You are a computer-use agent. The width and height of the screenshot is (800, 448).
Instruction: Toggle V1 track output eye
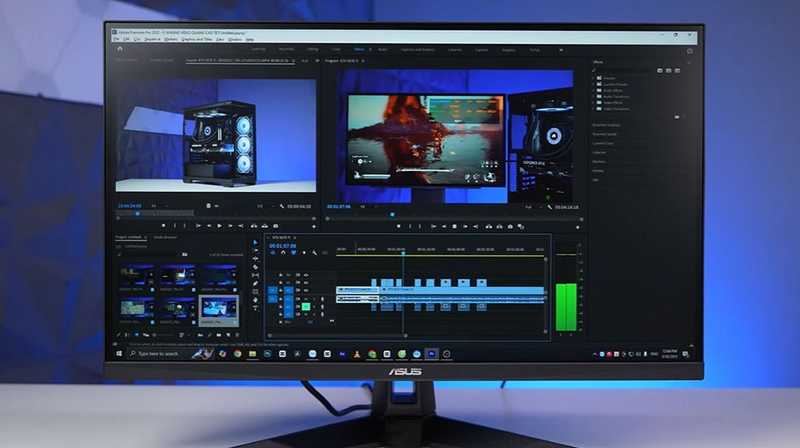306,290
